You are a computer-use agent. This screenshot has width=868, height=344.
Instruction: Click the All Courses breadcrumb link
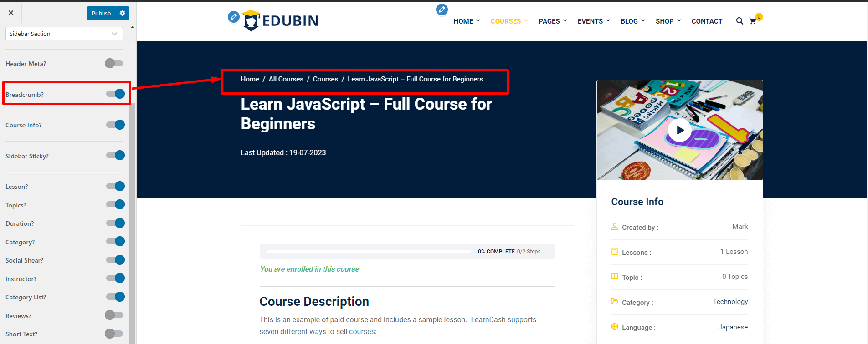pos(286,79)
